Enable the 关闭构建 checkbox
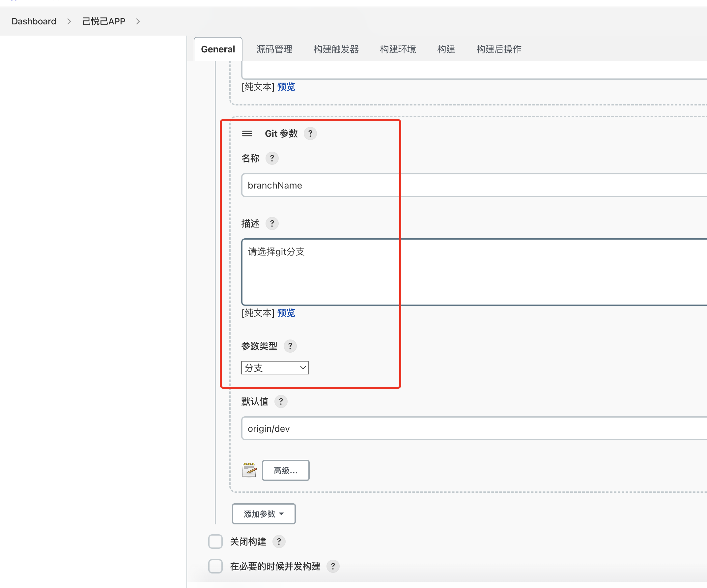707x588 pixels. (x=215, y=542)
